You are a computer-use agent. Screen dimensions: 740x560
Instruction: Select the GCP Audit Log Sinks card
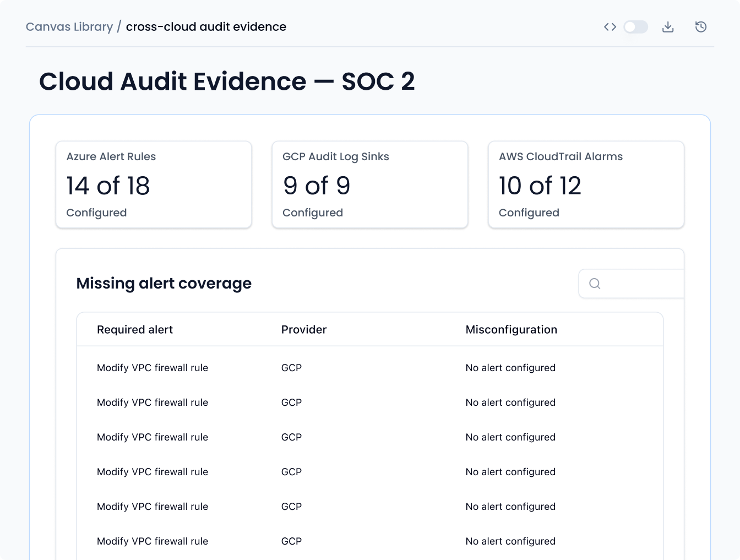tap(369, 184)
